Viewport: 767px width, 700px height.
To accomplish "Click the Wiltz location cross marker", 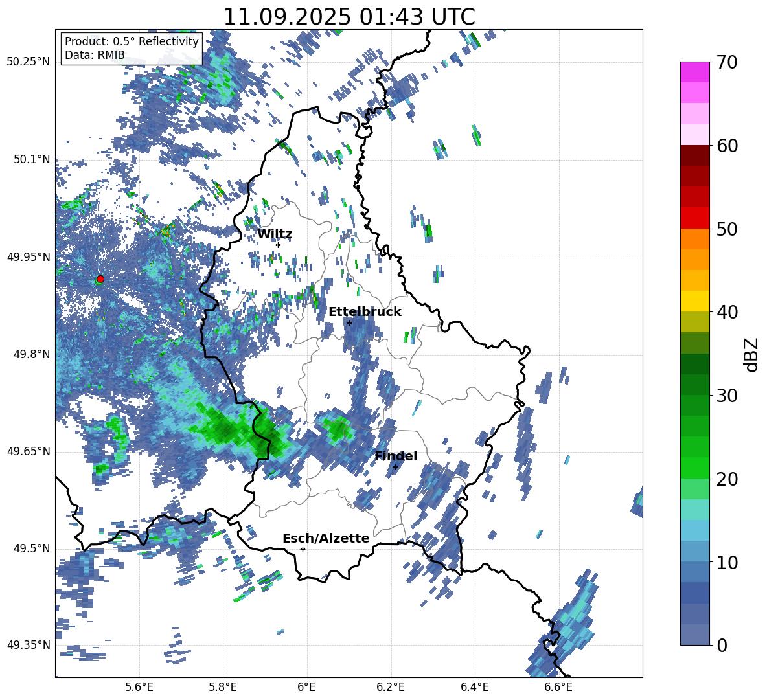I will point(279,245).
